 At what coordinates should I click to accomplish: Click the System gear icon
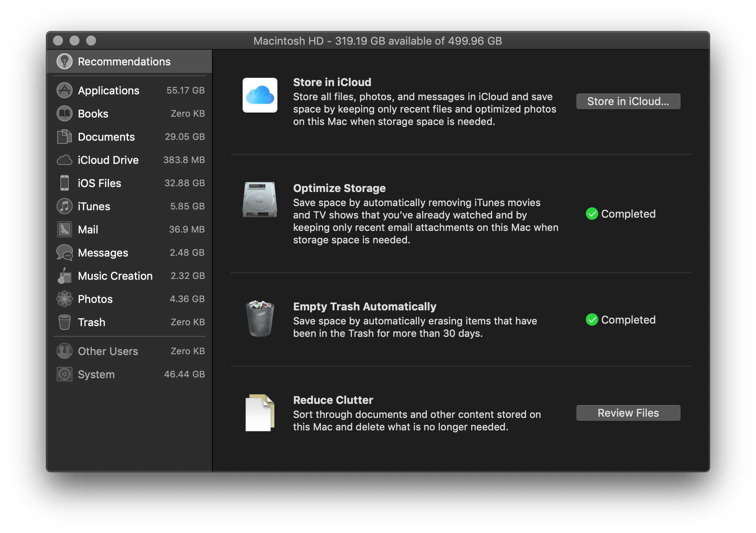(x=65, y=374)
